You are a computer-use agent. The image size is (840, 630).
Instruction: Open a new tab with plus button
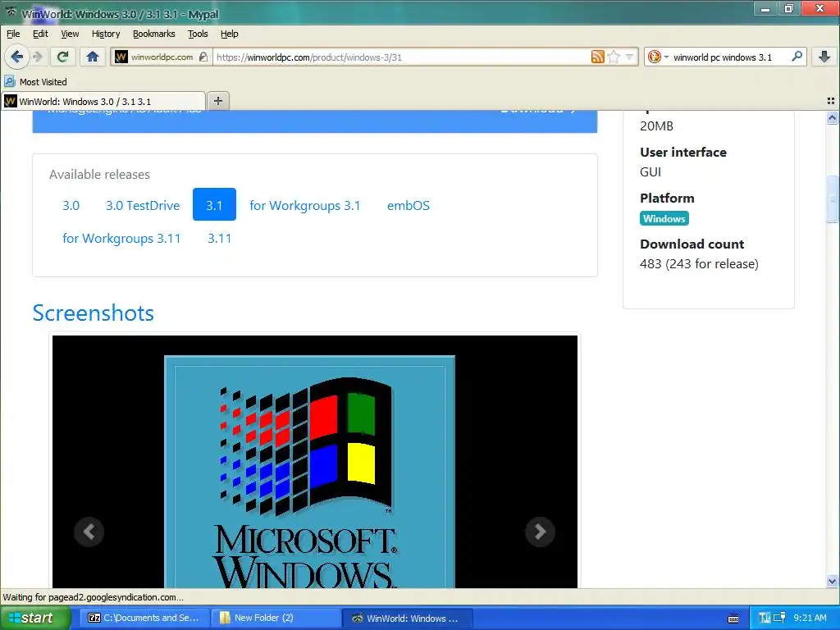click(x=218, y=101)
